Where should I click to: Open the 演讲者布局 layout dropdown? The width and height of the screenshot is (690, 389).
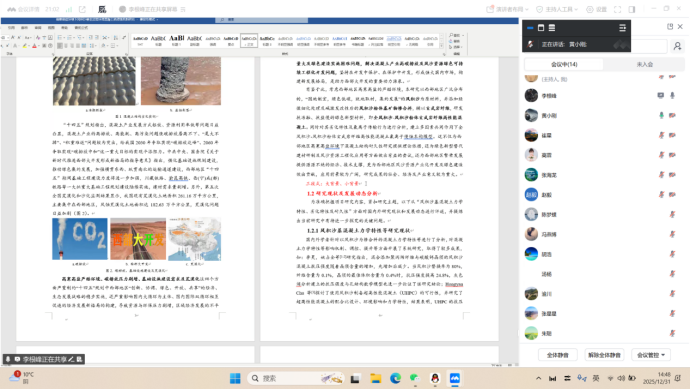tap(507, 9)
